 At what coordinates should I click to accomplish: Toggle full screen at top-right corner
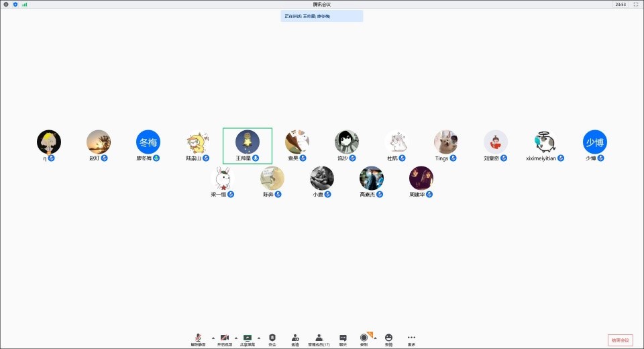637,4
